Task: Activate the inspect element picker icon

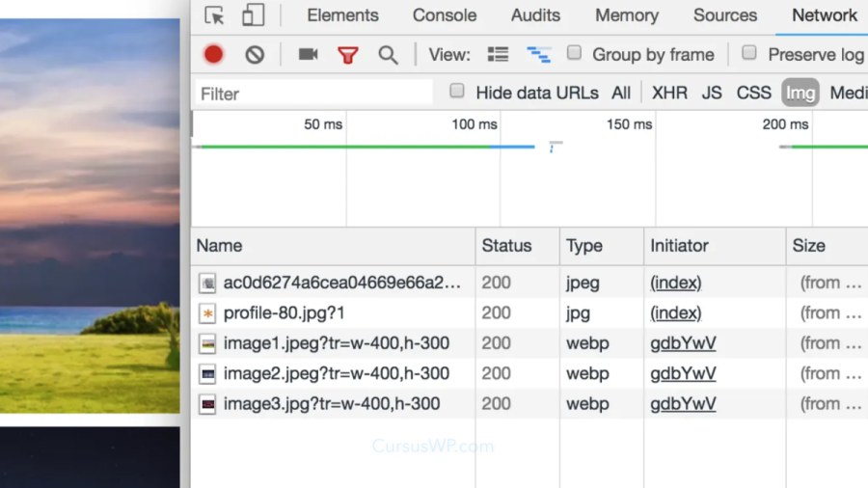Action: tap(214, 15)
